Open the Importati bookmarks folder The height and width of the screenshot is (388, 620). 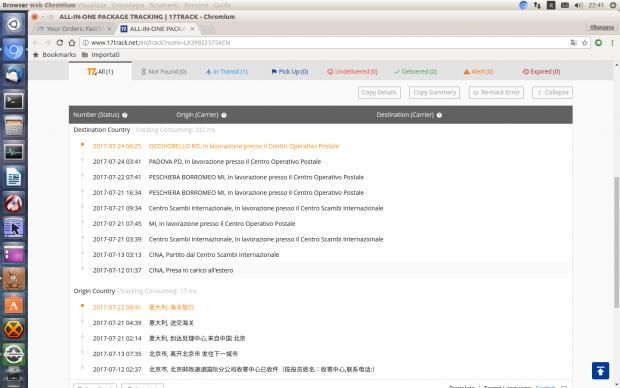click(x=101, y=55)
